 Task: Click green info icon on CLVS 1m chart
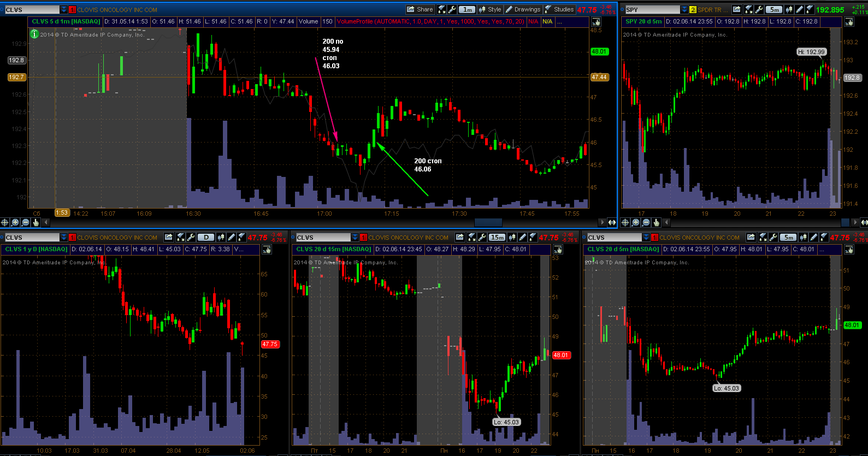pyautogui.click(x=34, y=34)
